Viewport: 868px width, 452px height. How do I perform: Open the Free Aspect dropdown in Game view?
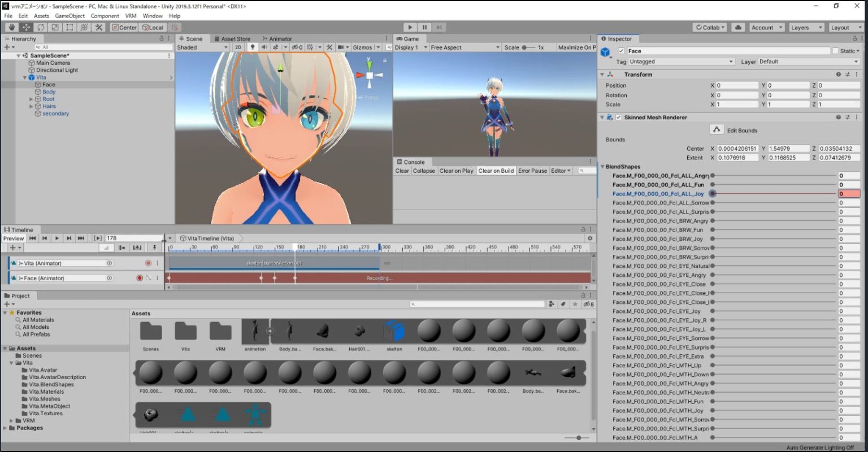465,47
